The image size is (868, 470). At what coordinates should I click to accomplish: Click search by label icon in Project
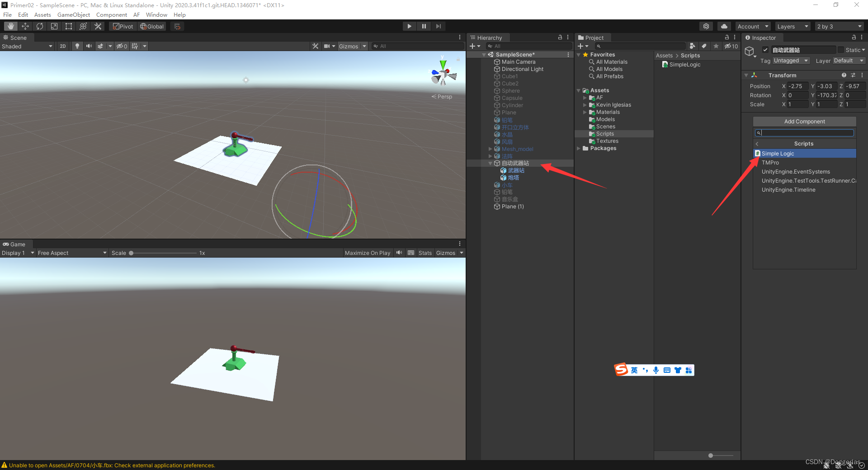704,46
